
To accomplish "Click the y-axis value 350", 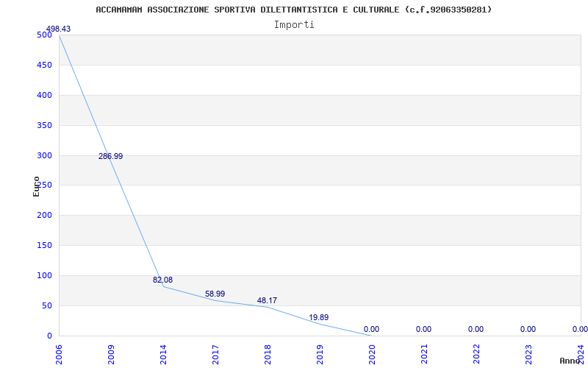I will tap(44, 125).
